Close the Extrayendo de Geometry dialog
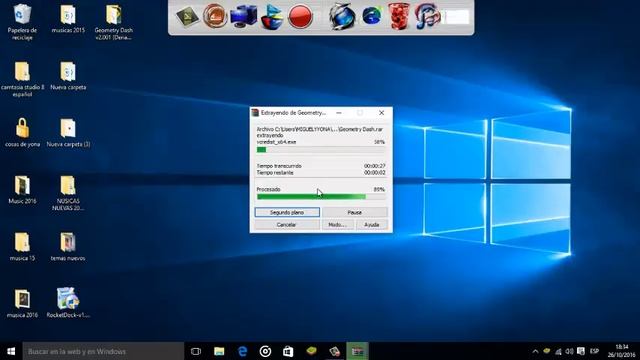This screenshot has width=640, height=360. coord(382,113)
